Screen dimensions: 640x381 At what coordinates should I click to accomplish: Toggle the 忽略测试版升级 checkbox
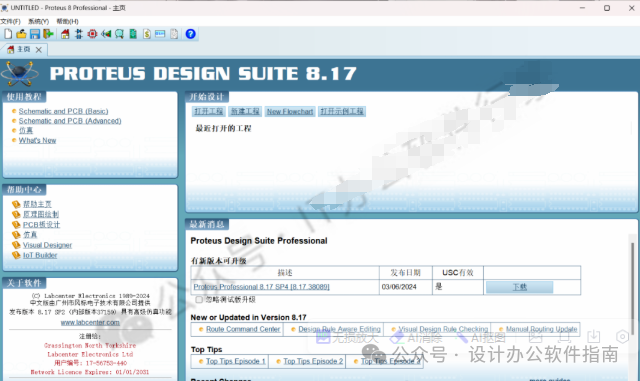click(x=199, y=300)
